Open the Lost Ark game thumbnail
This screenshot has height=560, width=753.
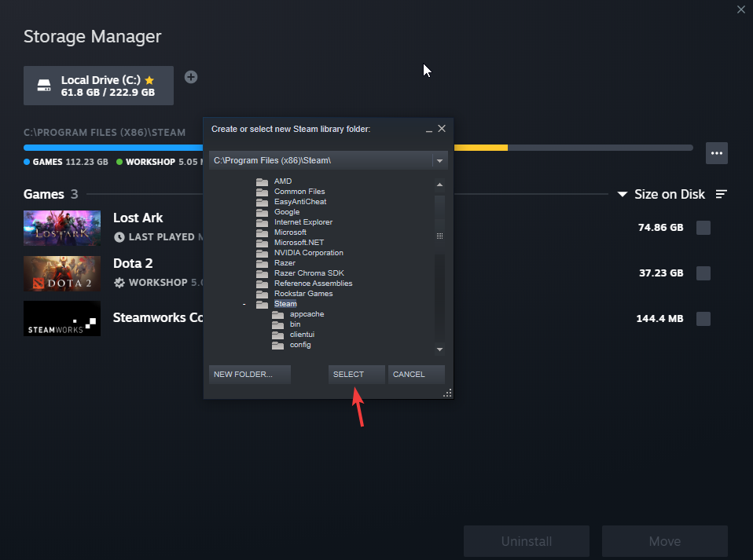62,228
